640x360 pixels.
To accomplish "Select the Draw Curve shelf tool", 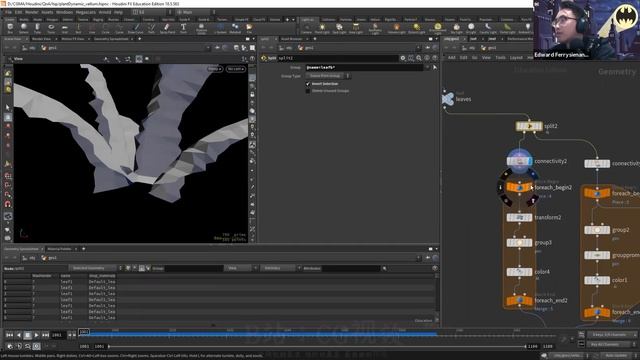I will pos(136,28).
